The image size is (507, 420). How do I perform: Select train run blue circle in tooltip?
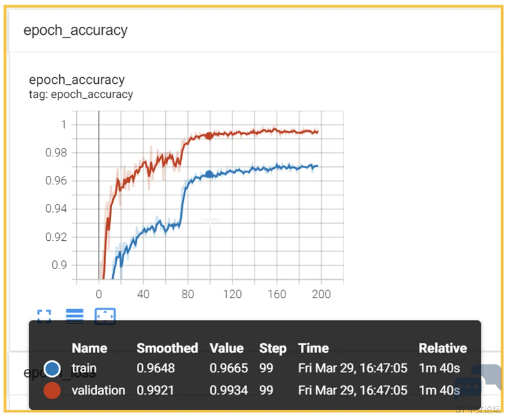[52, 368]
